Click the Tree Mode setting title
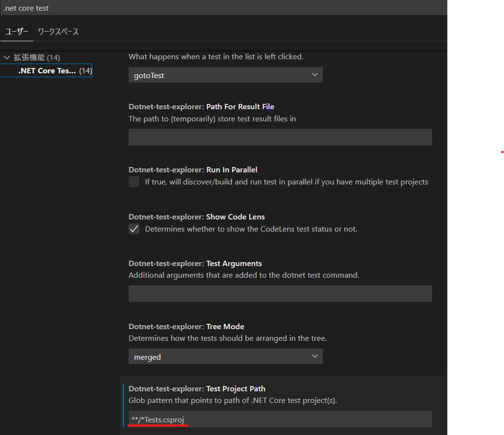The height and width of the screenshot is (435, 504). (225, 327)
